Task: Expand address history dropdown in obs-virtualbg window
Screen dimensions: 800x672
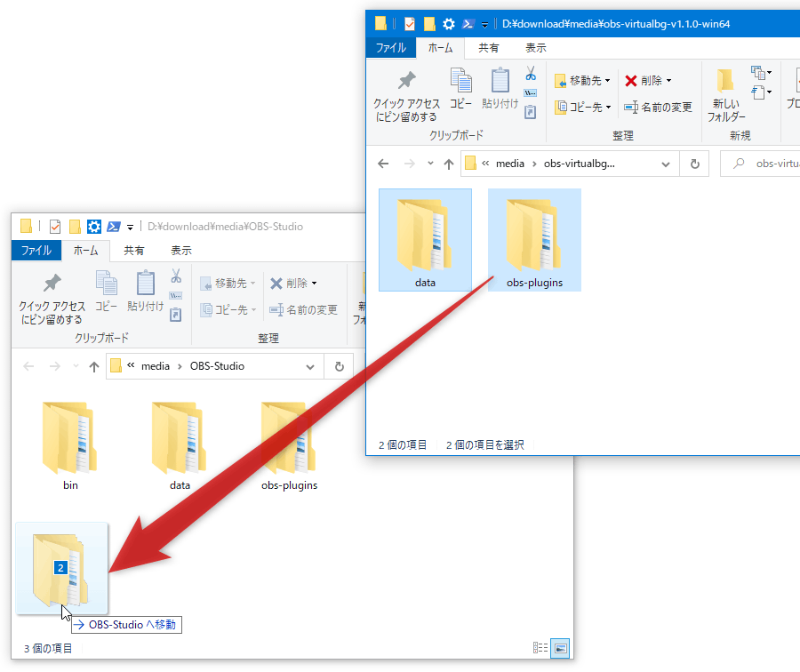Action: (665, 164)
